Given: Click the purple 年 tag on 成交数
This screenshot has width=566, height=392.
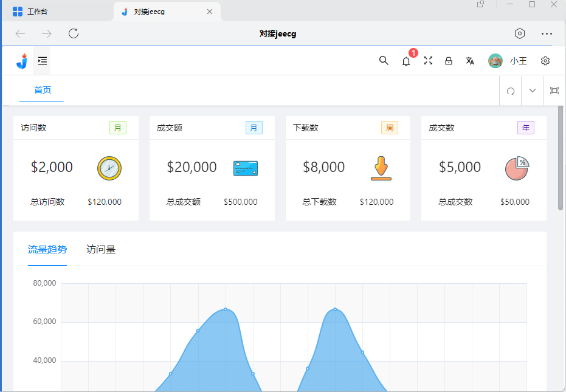Looking at the screenshot, I should [526, 128].
